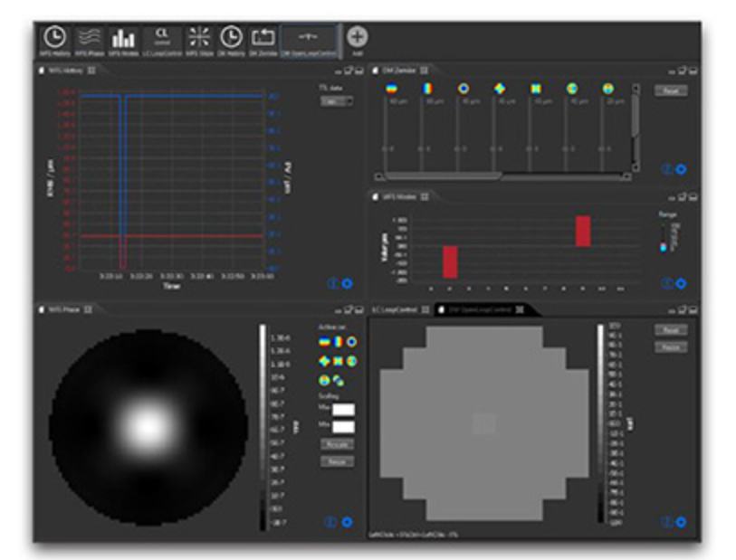This screenshot has height=560, width=736.
Task: Open the TTL data dropdown
Action: pyautogui.click(x=336, y=101)
